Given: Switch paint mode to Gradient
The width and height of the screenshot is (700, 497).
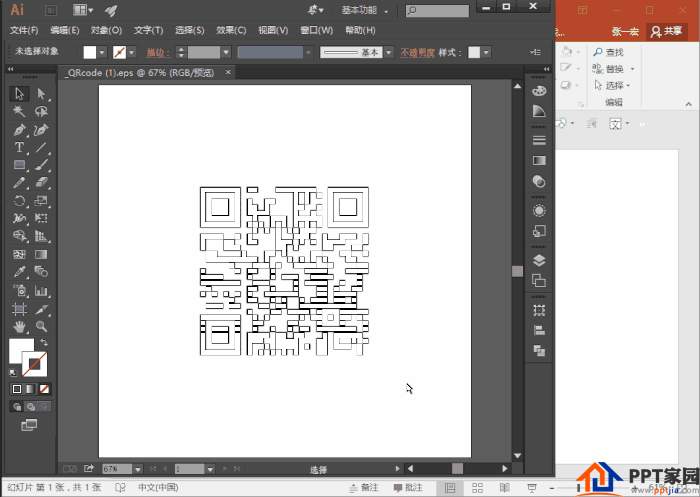Looking at the screenshot, I should point(30,388).
